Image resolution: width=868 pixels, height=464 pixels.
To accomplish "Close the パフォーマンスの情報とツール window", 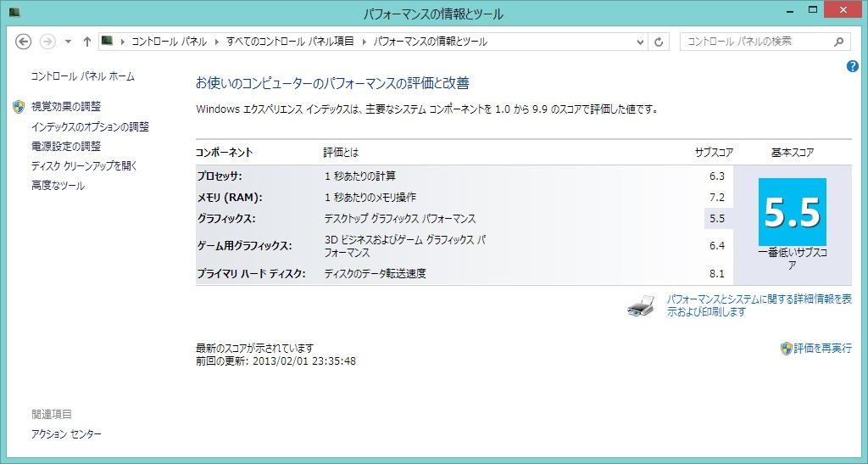I will [x=843, y=9].
